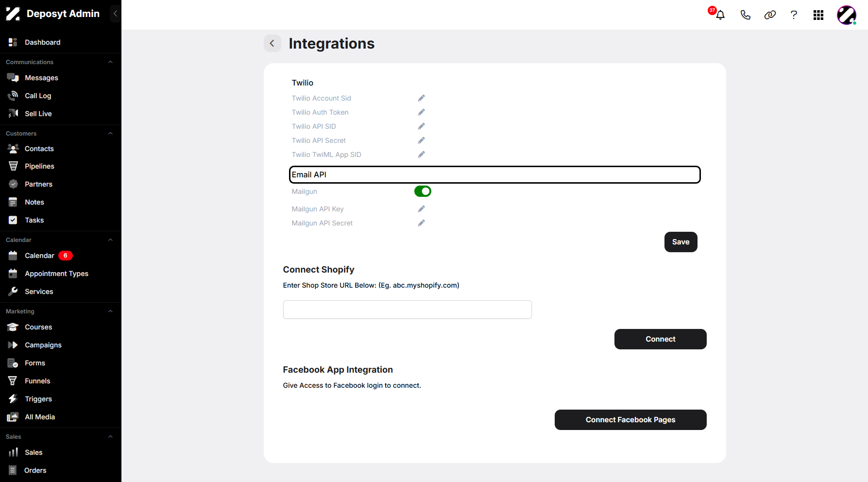Edit Twilio API SID pencil icon

click(x=421, y=126)
